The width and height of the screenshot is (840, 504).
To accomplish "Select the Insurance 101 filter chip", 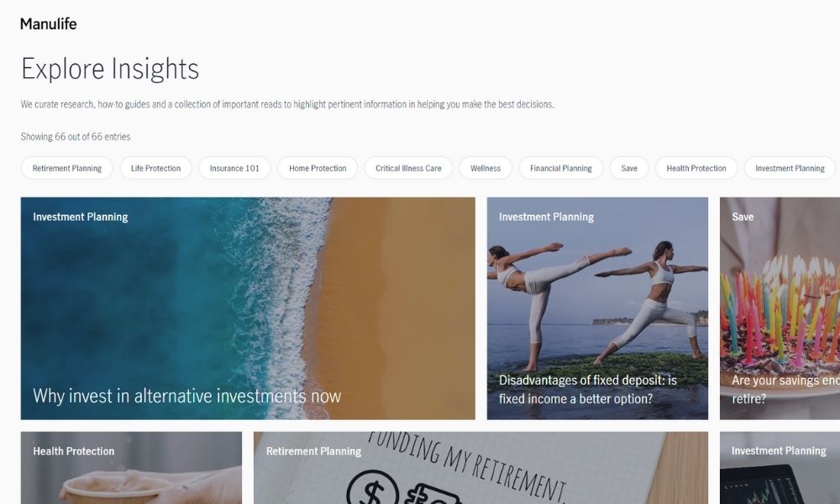I will (x=234, y=168).
